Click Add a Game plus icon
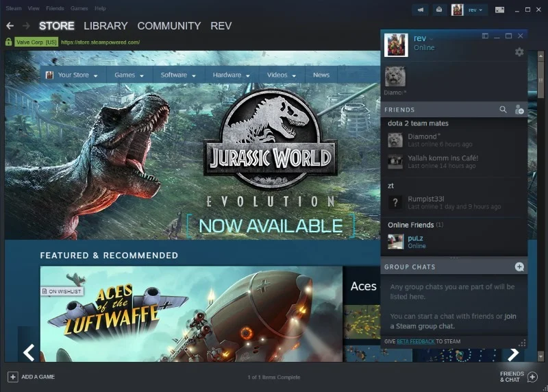This screenshot has width=548, height=392. [12, 377]
